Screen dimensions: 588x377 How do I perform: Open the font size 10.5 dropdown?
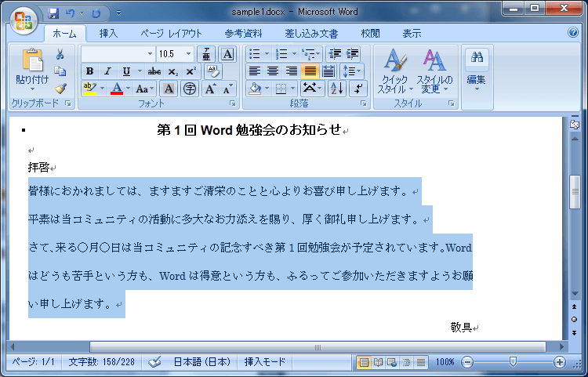click(x=189, y=54)
